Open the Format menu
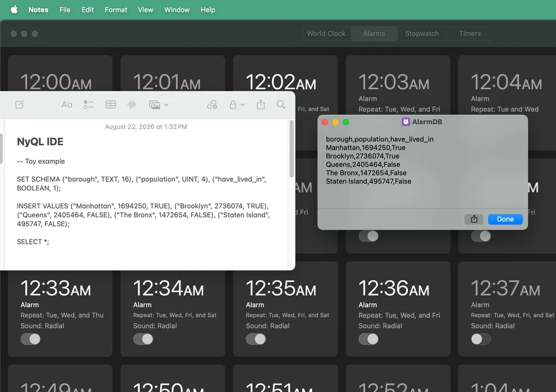556x392 pixels. 116,10
